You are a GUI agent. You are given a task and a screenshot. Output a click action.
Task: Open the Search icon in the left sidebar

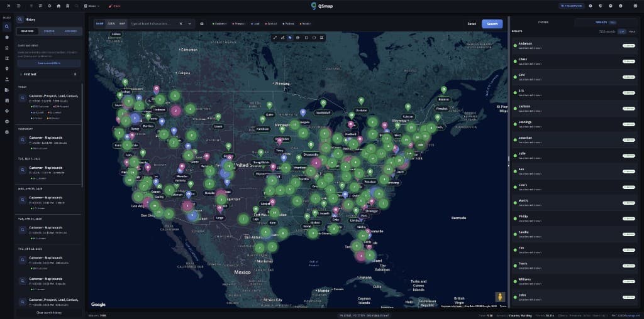6,26
